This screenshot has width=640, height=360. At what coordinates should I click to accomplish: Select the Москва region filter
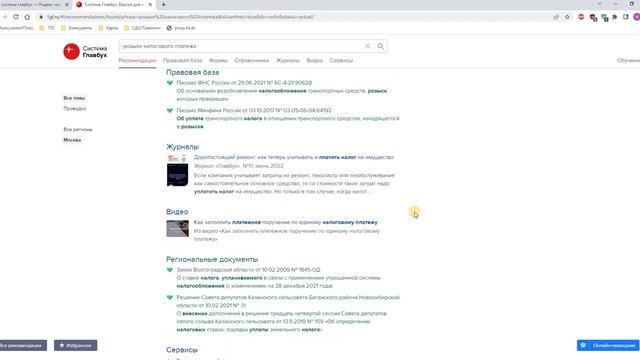72,140
